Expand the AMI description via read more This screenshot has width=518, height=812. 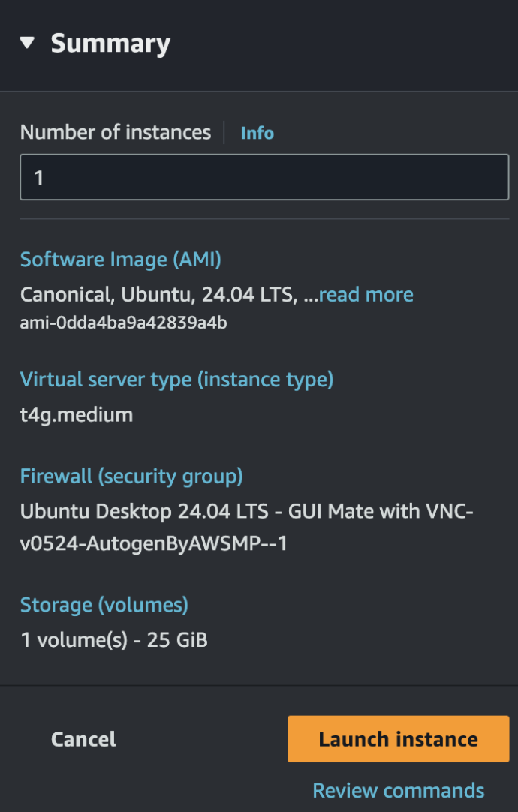click(x=366, y=294)
